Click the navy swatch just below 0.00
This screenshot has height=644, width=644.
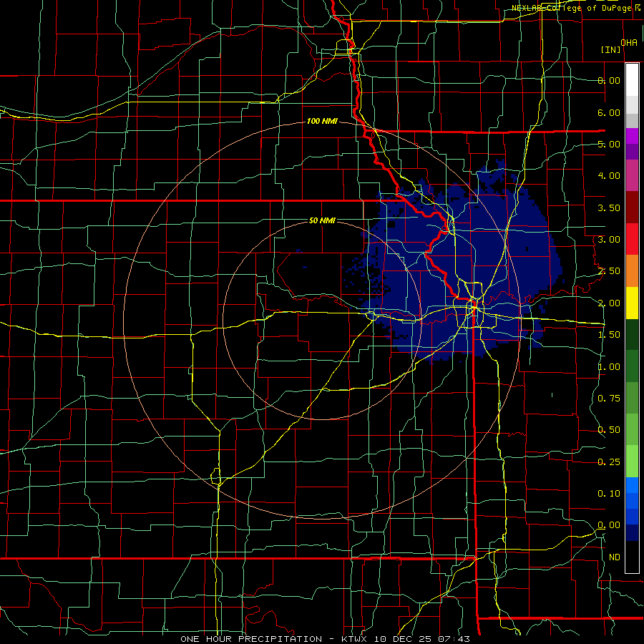[x=632, y=533]
